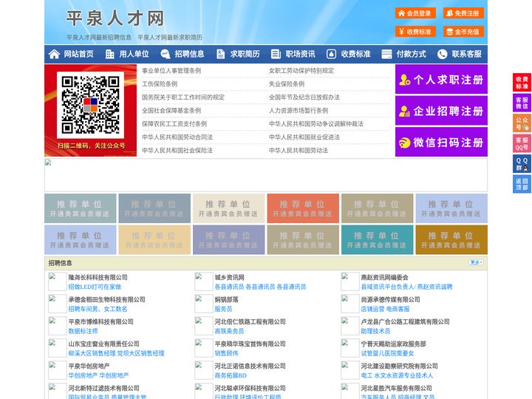Open 中华人民共和国劳动法 link

(299, 150)
